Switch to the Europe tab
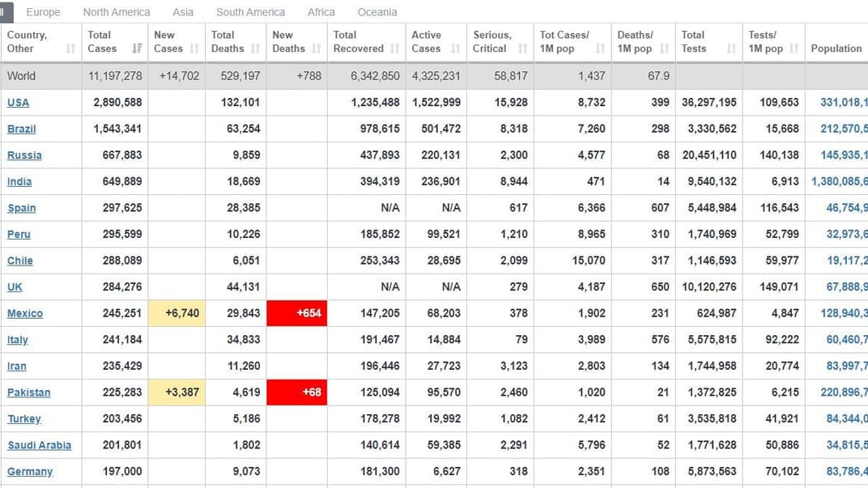 click(43, 12)
